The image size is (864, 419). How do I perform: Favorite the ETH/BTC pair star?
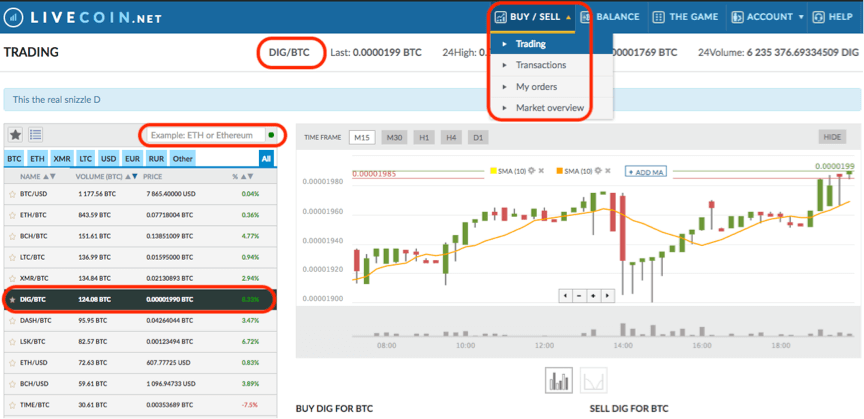(12, 216)
